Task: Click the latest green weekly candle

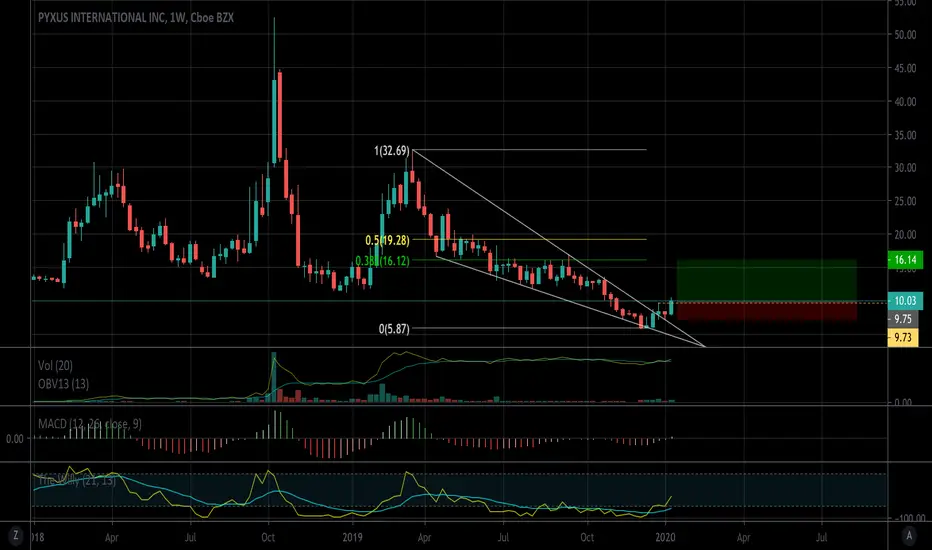Action: [672, 307]
